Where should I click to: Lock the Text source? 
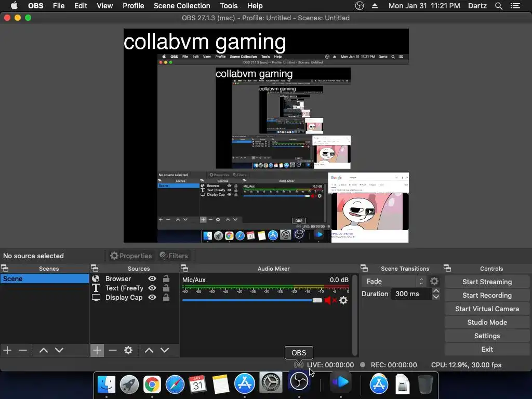pyautogui.click(x=166, y=288)
